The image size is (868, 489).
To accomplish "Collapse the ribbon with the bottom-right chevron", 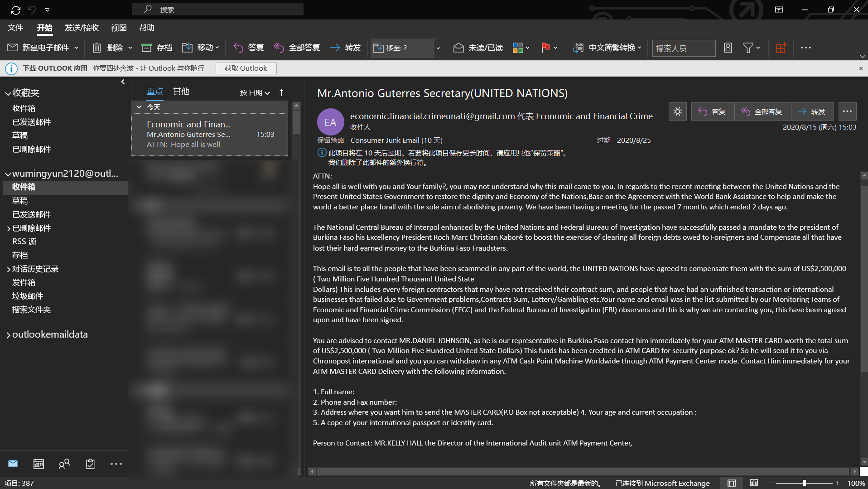I will [862, 57].
